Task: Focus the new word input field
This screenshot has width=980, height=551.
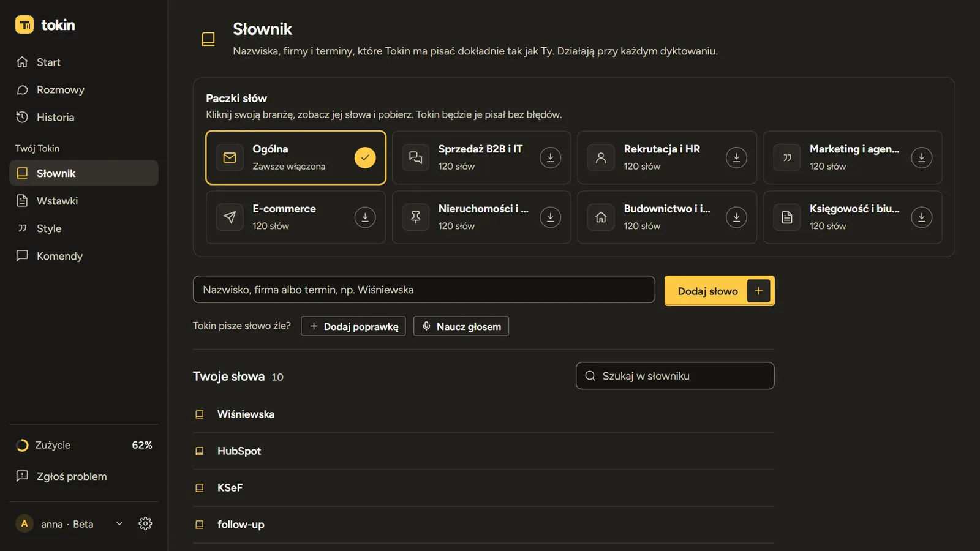Action: (424, 290)
